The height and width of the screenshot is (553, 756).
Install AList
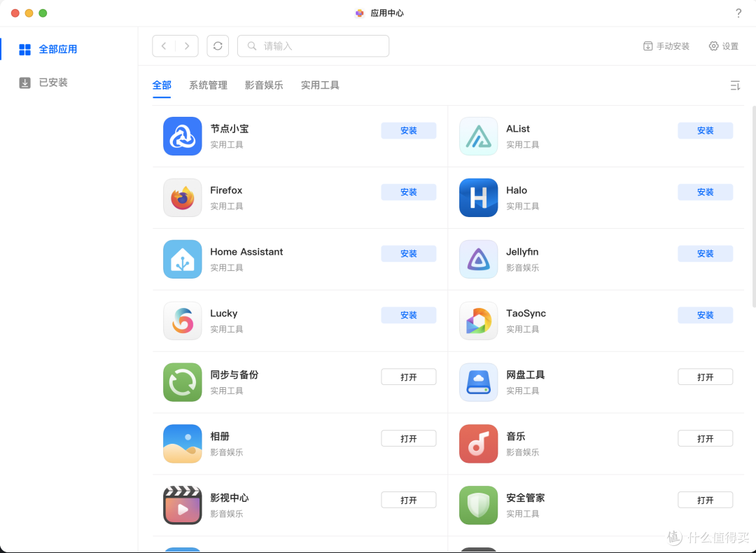pyautogui.click(x=705, y=131)
